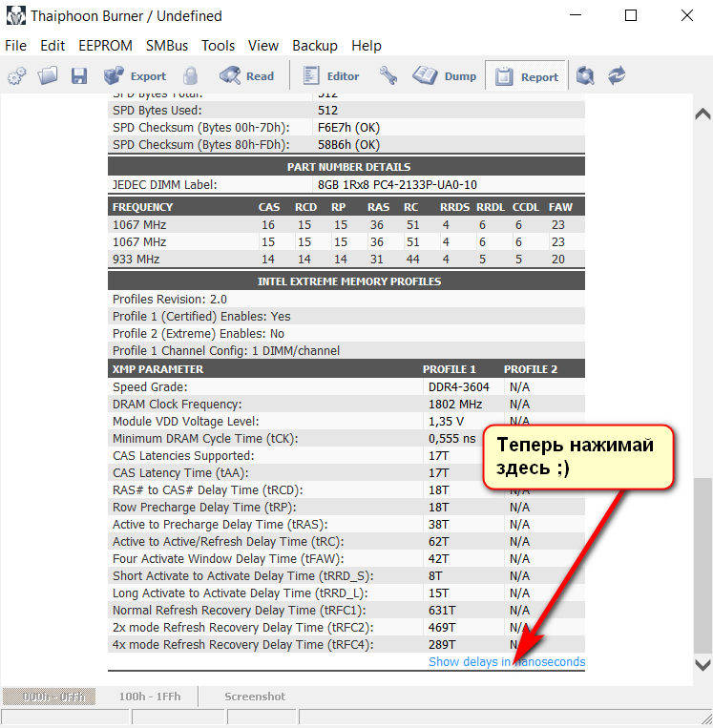Click the 38T tRAS value
The height and width of the screenshot is (728, 713).
438,524
